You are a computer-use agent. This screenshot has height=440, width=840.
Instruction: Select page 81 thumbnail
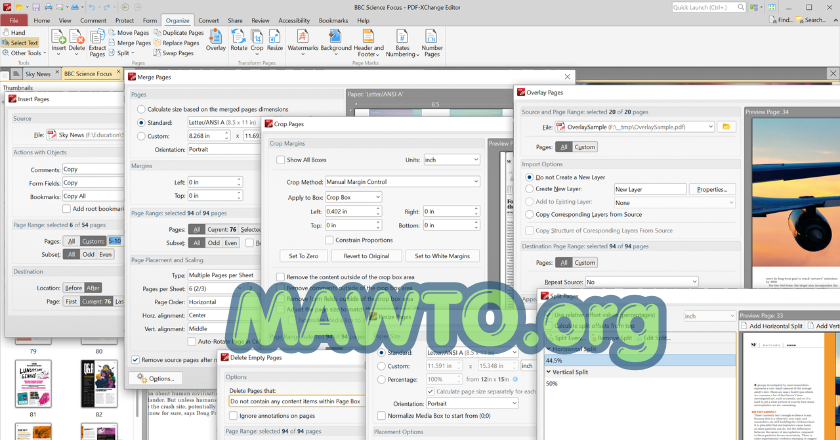pos(33,384)
